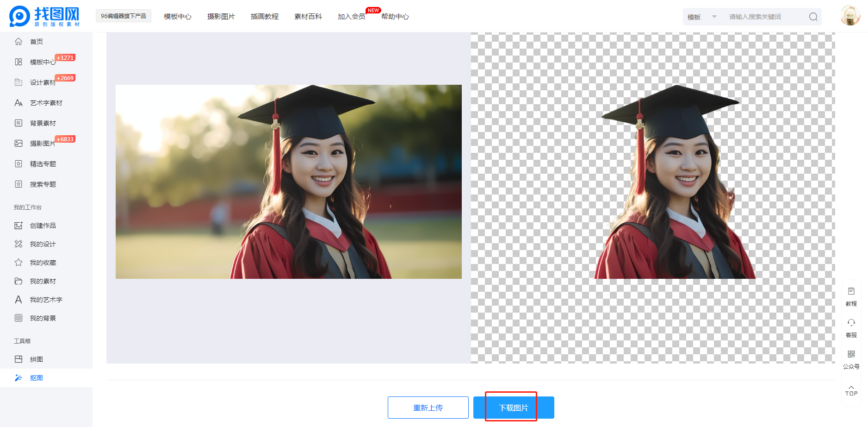
Task: Open the 艺术字素材 sidebar icon
Action: point(19,103)
